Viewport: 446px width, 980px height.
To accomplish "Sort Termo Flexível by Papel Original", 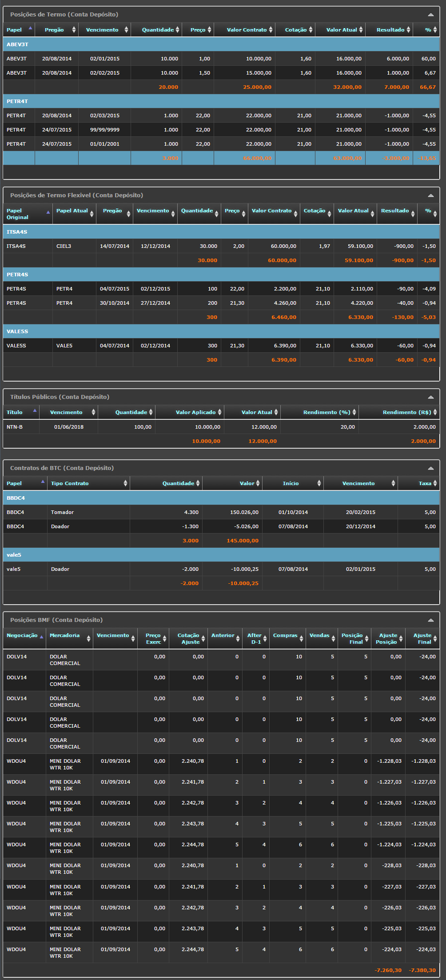I will click(28, 214).
